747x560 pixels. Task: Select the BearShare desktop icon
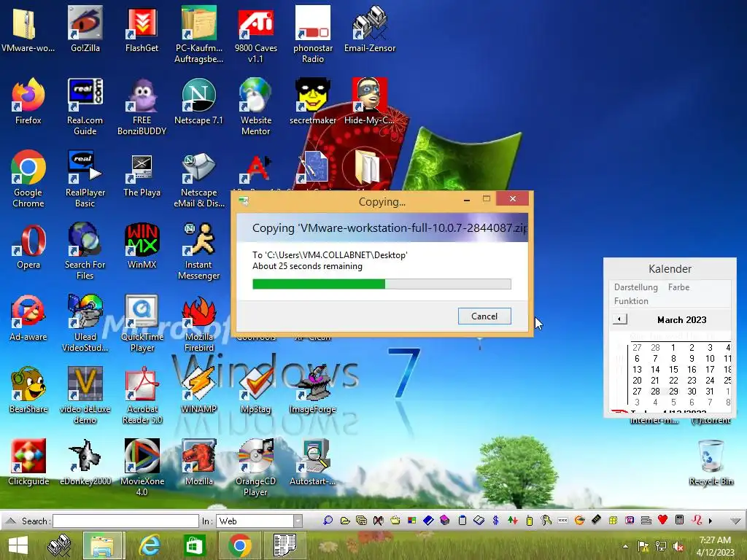point(28,391)
